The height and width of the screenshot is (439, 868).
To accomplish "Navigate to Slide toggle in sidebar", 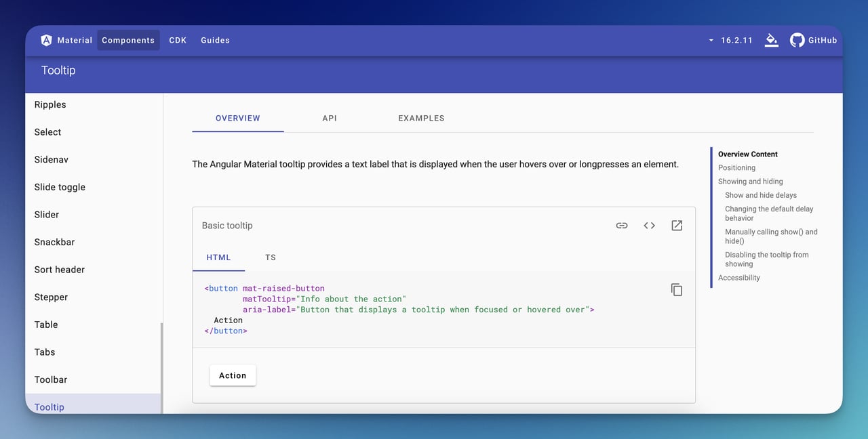I will [94, 187].
